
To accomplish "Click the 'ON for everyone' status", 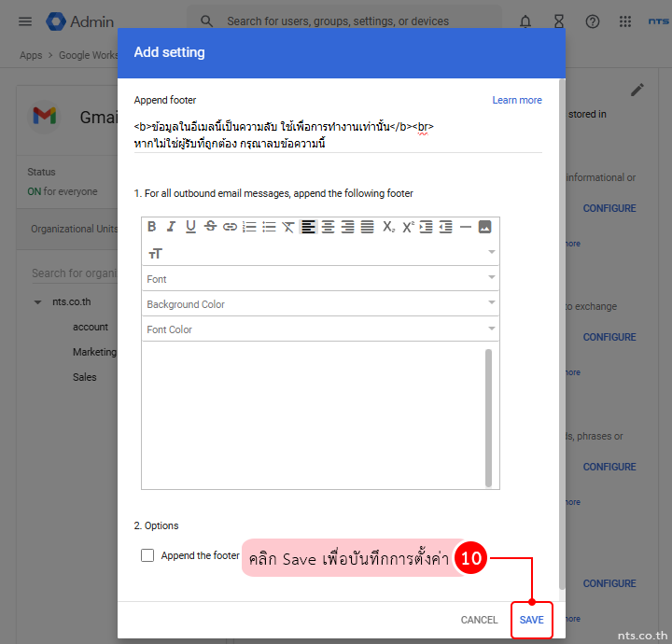I will [63, 191].
